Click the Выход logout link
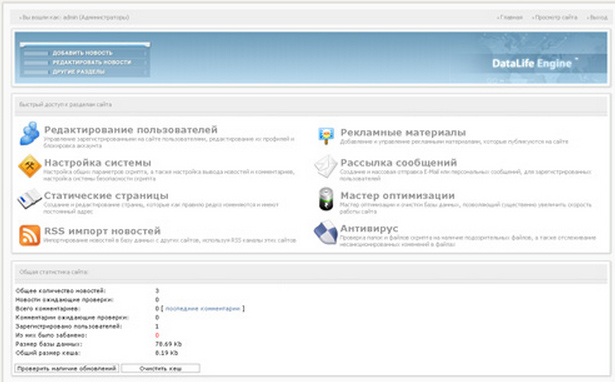The image size is (615, 382). pos(598,17)
